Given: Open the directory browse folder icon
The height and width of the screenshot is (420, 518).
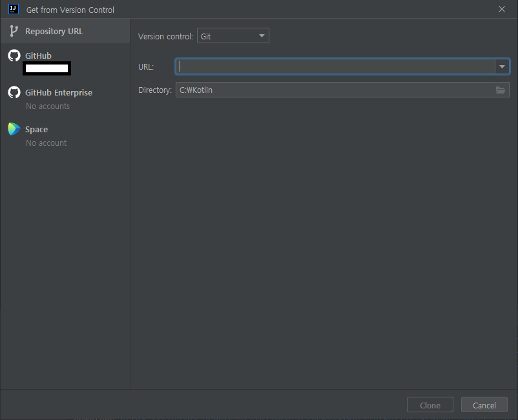Looking at the screenshot, I should [x=501, y=90].
